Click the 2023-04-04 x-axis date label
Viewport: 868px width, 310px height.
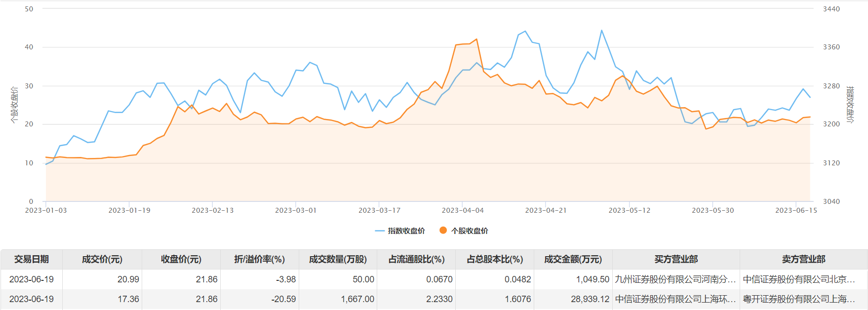coord(463,210)
